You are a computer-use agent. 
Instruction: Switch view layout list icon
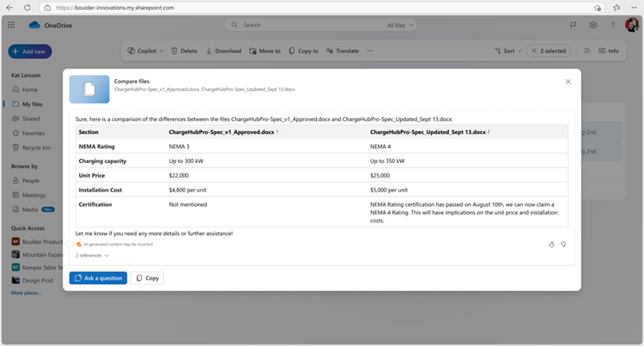(x=587, y=51)
